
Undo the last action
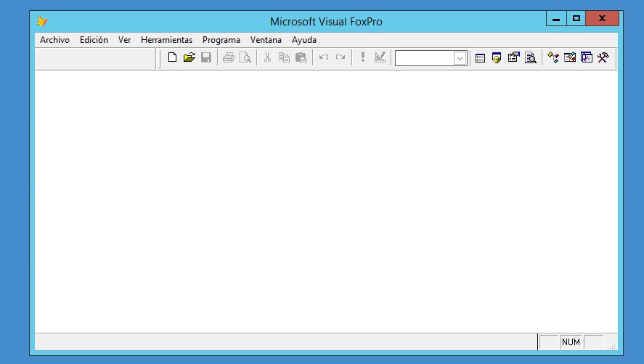(324, 57)
